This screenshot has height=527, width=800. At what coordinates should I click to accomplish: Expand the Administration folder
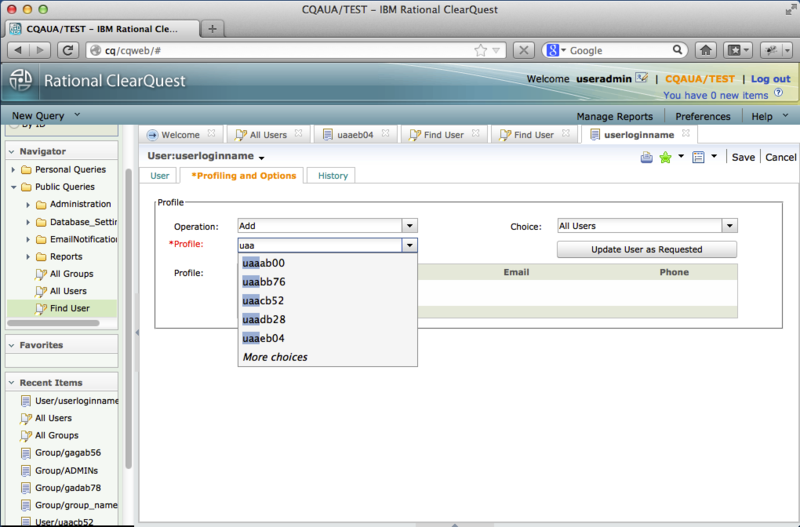point(28,205)
